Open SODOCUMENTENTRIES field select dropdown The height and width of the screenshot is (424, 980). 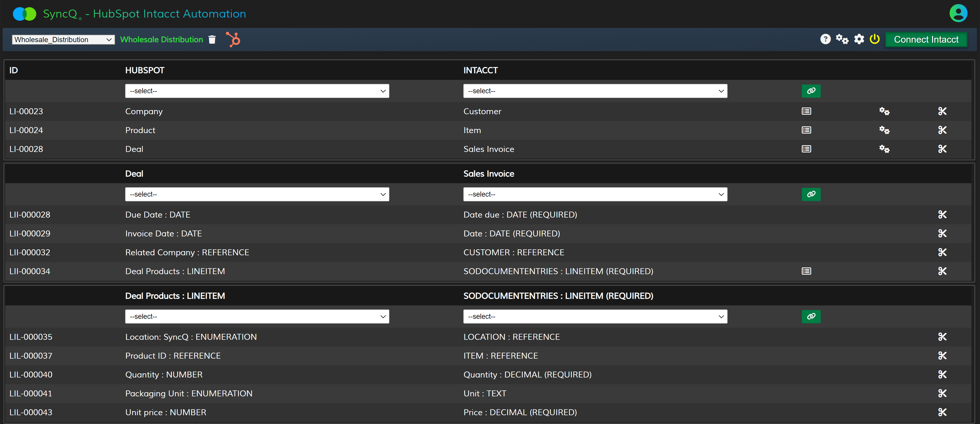coord(595,317)
